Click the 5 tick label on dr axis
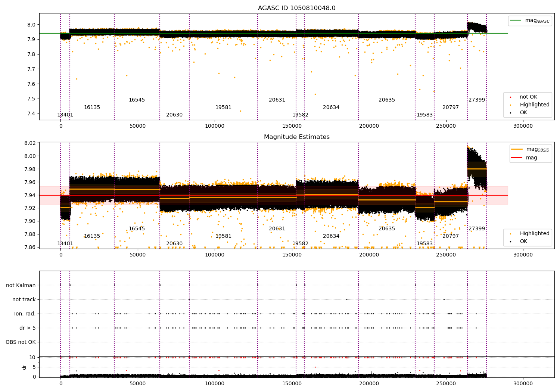560x392 pixels. tap(34, 367)
